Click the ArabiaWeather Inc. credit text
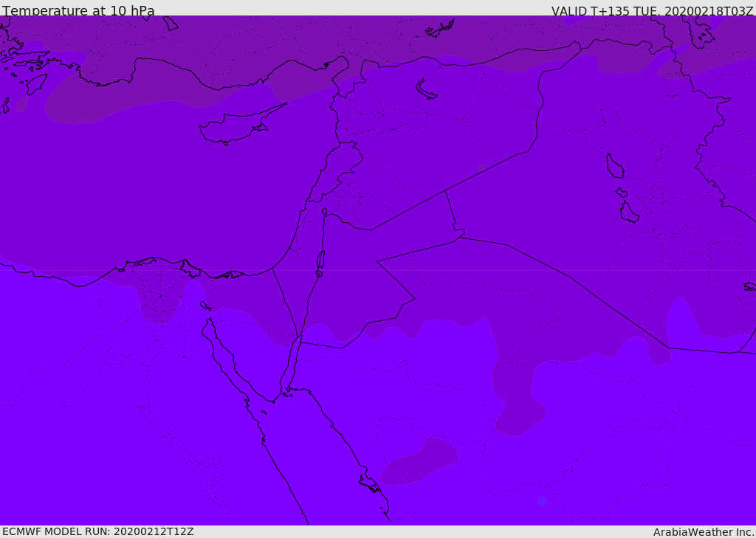756x538 pixels. click(x=703, y=532)
